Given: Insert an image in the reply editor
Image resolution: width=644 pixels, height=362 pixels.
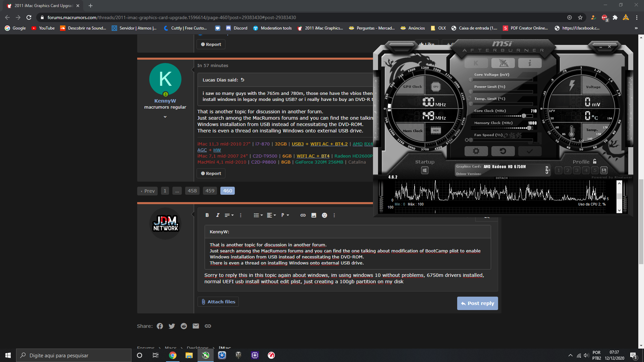Looking at the screenshot, I should click(314, 215).
